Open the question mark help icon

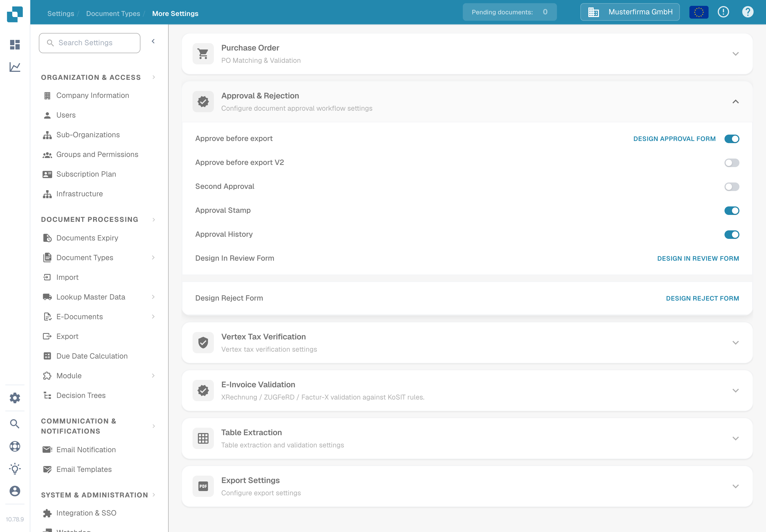coord(748,12)
